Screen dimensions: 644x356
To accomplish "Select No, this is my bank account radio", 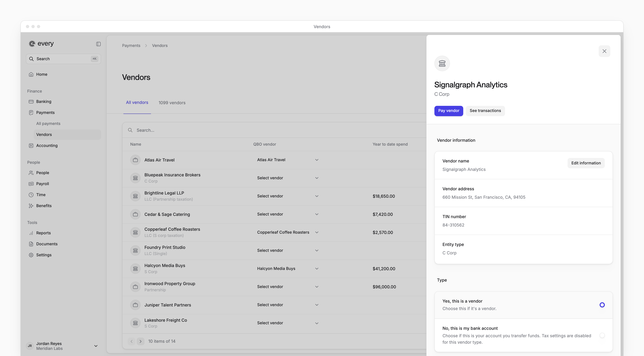I will tap(602, 335).
